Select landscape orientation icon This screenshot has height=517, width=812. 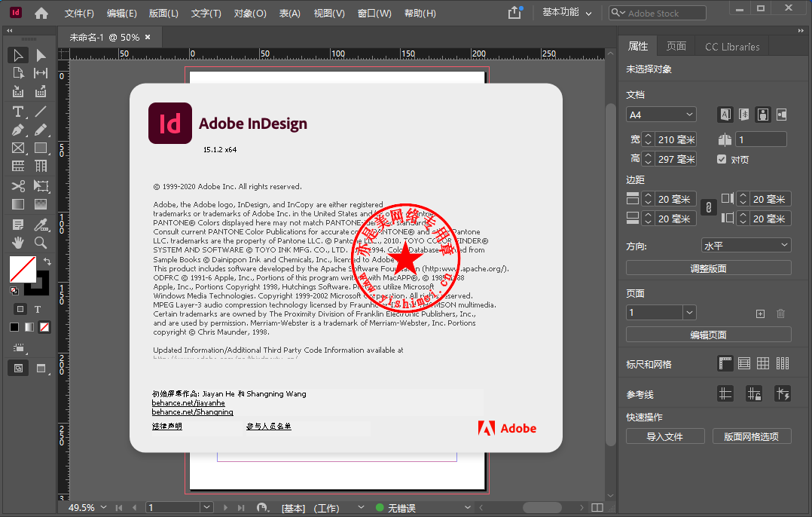click(x=781, y=115)
